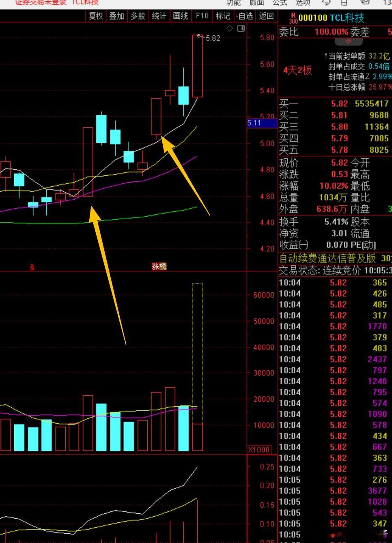Click the diamond marker icon above the chart

(230, 28)
